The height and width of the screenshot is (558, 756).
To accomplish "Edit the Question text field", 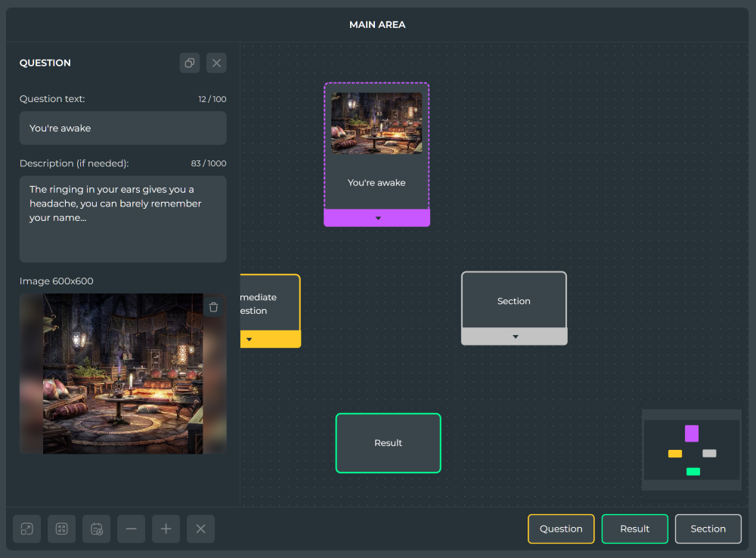I will [x=123, y=129].
